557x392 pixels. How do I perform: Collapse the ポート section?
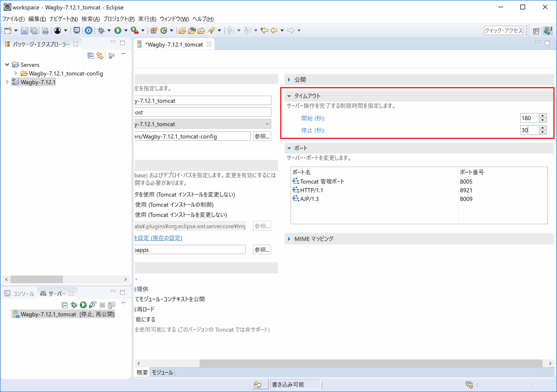click(289, 148)
